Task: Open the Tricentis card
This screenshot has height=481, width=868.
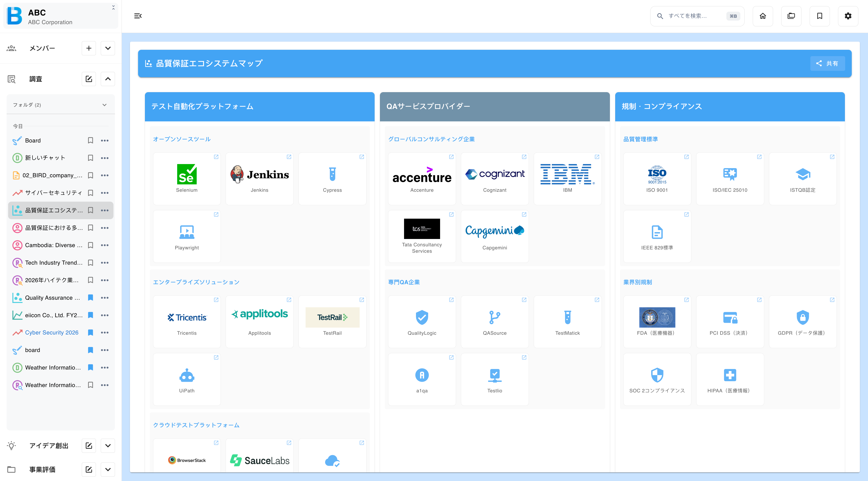Action: click(x=187, y=322)
